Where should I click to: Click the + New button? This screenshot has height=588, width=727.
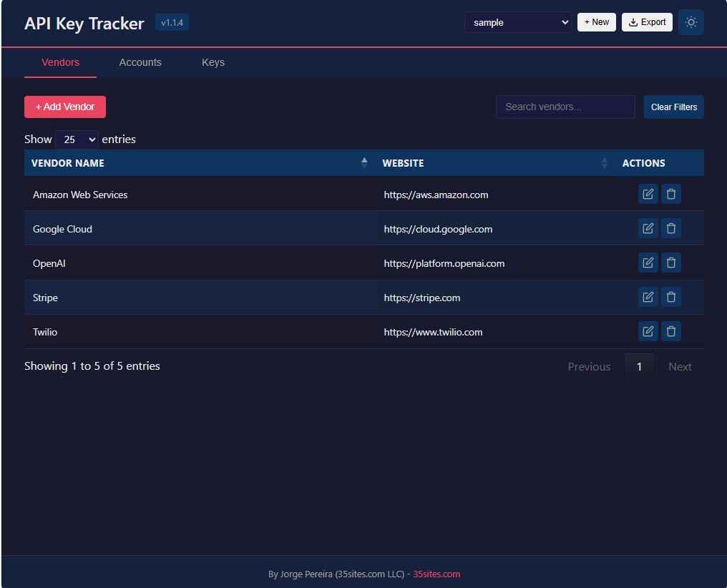coord(596,22)
